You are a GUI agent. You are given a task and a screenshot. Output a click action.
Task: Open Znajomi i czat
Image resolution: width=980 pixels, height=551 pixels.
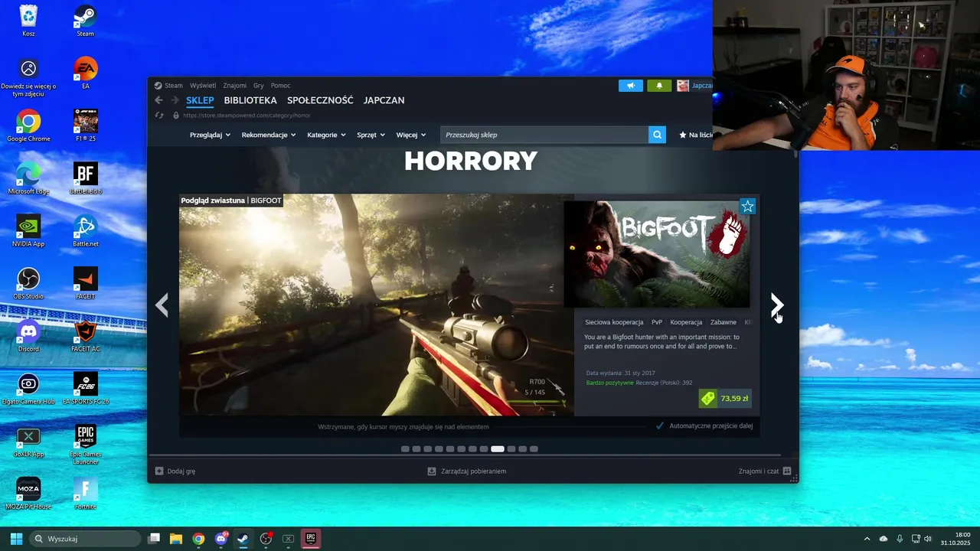pyautogui.click(x=765, y=471)
